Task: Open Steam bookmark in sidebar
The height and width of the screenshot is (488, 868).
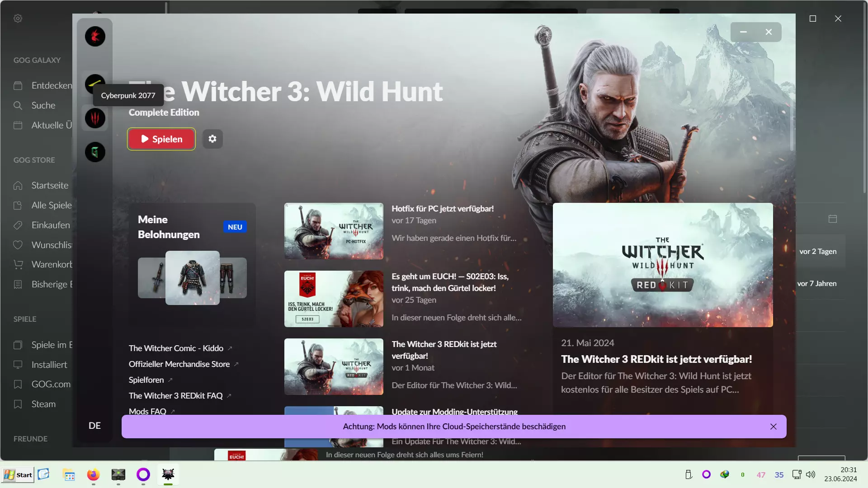Action: point(43,404)
